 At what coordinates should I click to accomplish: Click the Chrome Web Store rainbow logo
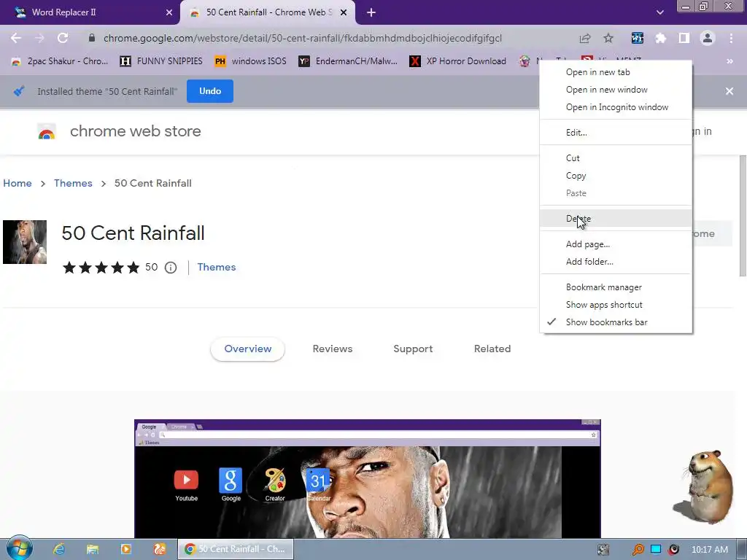[x=47, y=132]
